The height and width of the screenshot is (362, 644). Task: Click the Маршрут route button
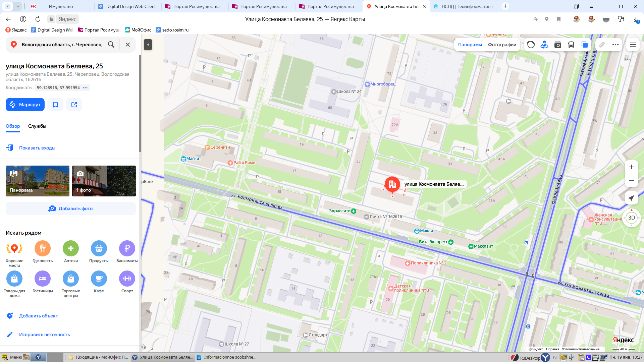click(25, 105)
